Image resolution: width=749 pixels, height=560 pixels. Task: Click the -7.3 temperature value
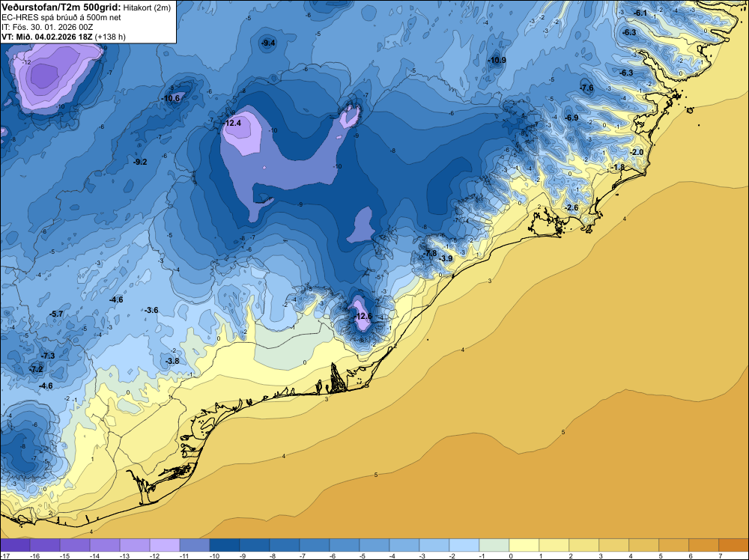(48, 356)
